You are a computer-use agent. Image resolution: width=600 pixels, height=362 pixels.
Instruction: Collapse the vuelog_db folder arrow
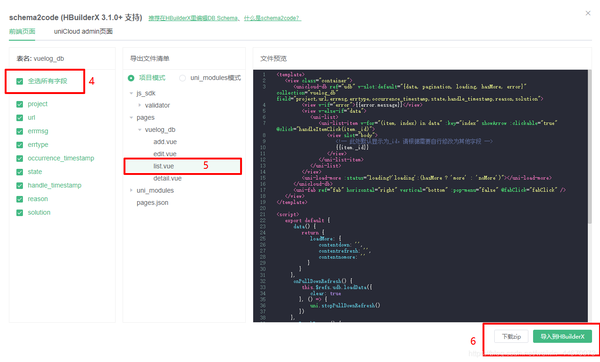[x=139, y=130]
